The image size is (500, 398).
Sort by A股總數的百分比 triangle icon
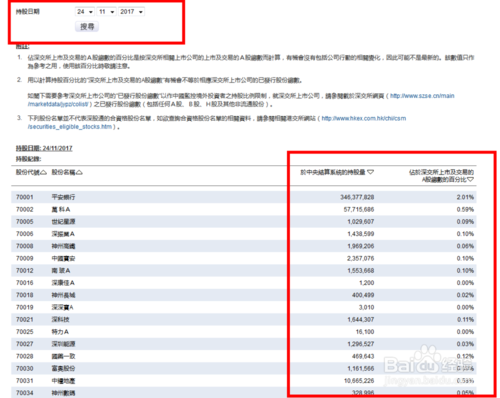point(470,180)
